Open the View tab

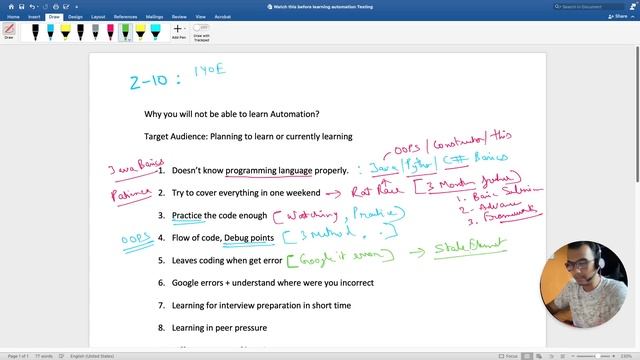click(200, 17)
